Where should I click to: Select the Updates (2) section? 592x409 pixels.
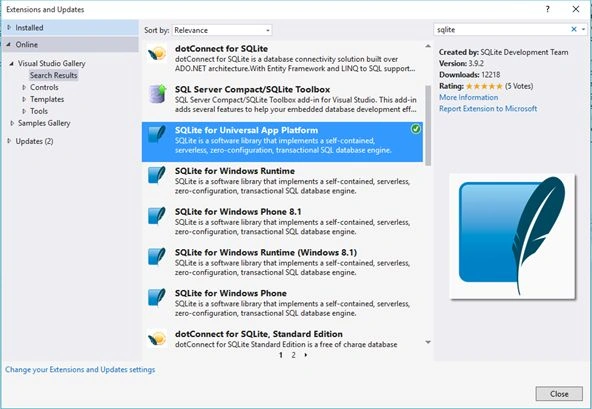coord(34,141)
